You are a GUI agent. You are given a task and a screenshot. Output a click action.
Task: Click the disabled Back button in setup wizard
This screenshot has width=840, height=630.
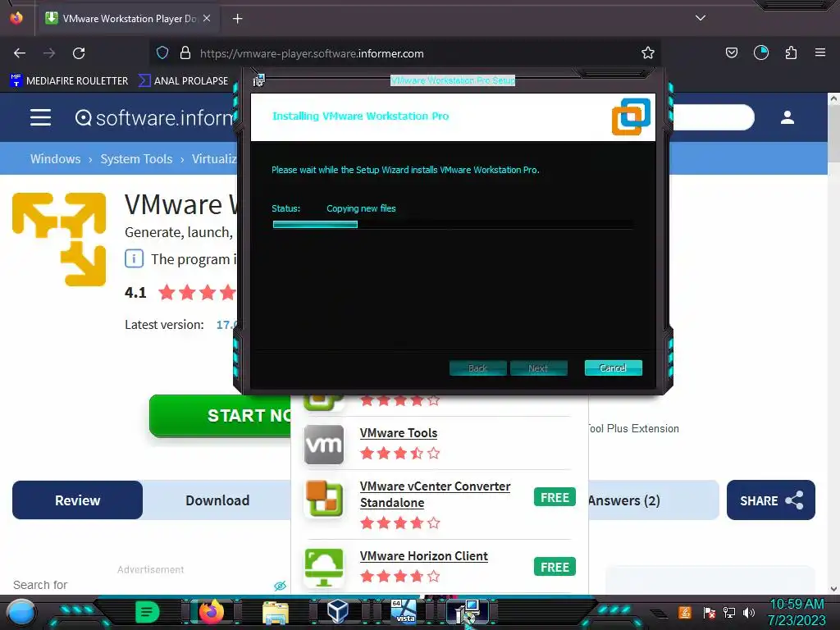[477, 368]
